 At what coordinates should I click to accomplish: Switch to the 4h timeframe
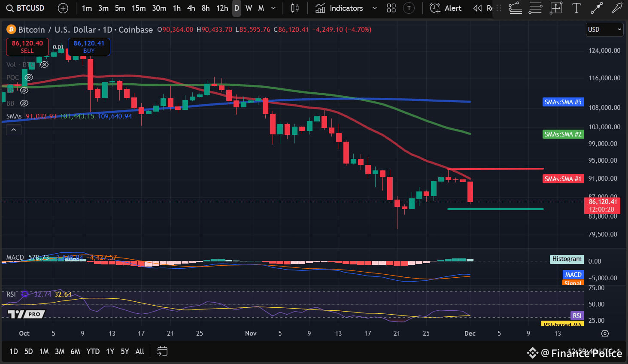(x=191, y=8)
